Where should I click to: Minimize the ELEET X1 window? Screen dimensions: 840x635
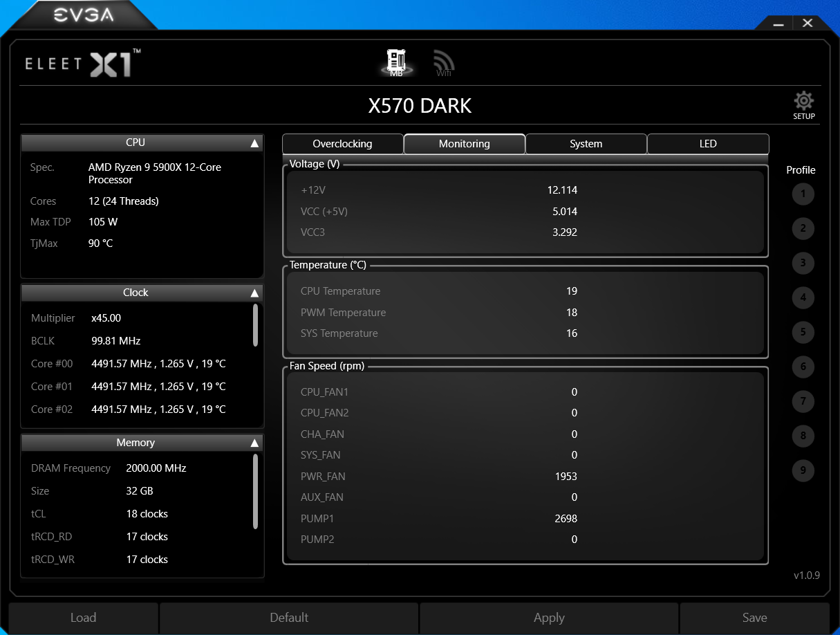[778, 24]
